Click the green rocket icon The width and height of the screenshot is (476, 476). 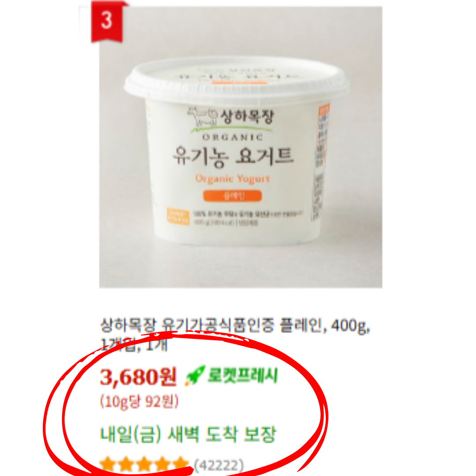[195, 376]
